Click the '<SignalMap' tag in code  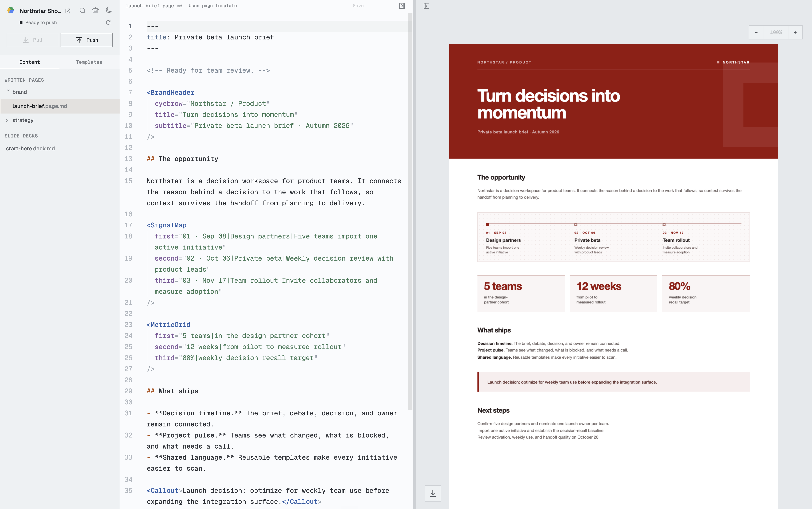pyautogui.click(x=166, y=225)
